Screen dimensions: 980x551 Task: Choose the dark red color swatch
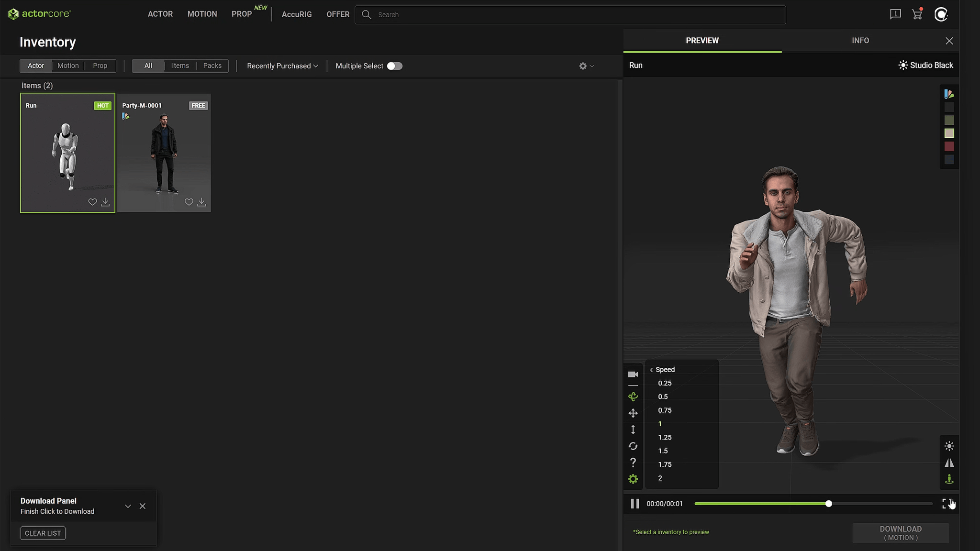(949, 146)
